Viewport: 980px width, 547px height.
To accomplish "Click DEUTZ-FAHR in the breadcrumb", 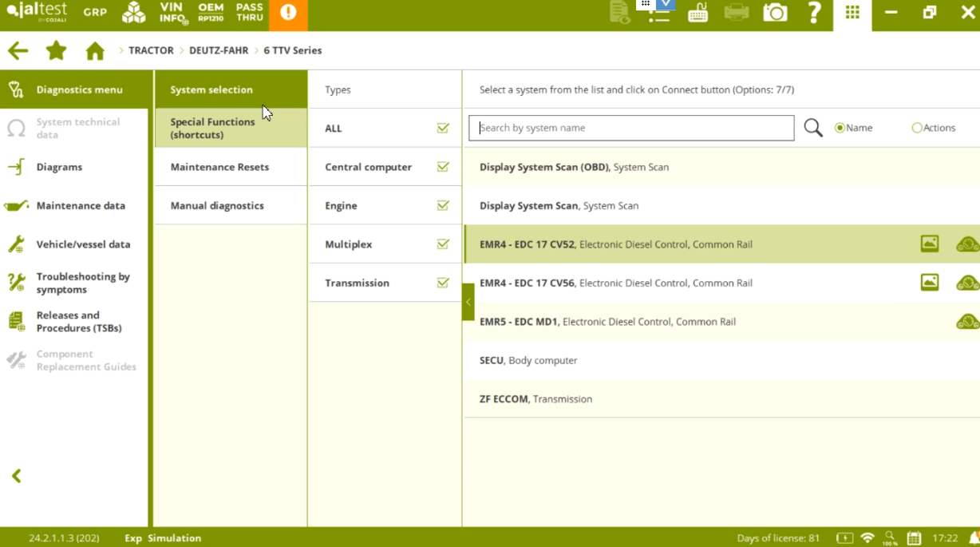I will pyautogui.click(x=219, y=50).
